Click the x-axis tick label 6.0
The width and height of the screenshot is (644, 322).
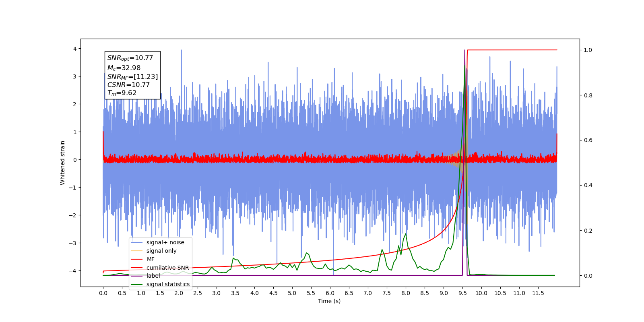pos(330,293)
